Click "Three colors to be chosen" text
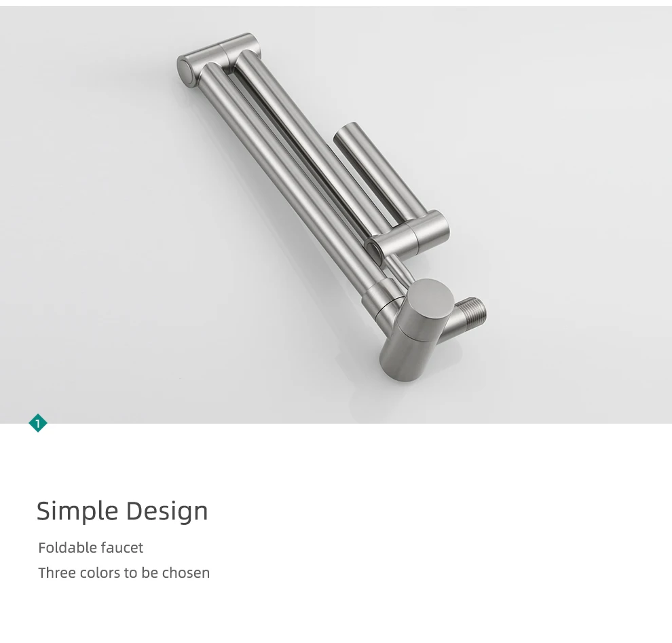 [x=124, y=572]
